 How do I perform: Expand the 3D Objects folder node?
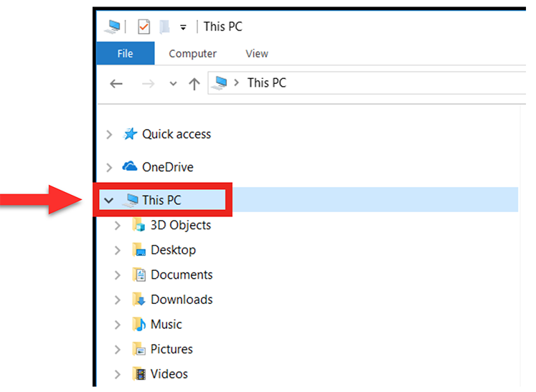point(118,225)
